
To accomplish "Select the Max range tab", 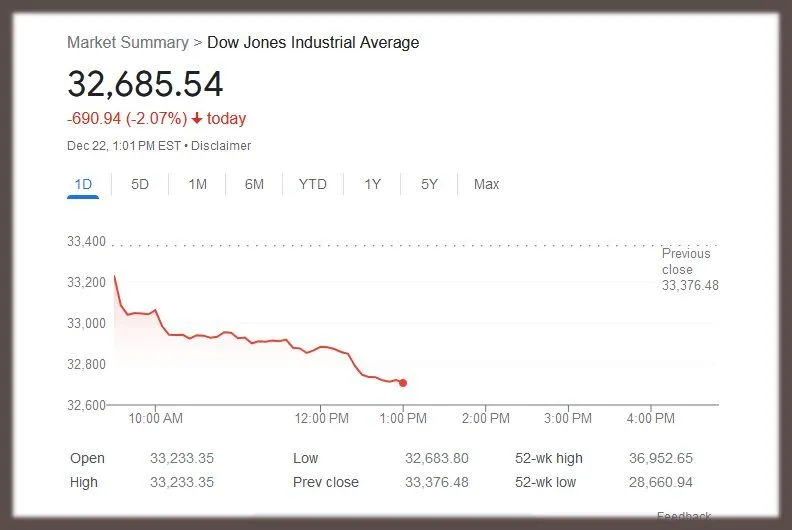I will coord(486,184).
